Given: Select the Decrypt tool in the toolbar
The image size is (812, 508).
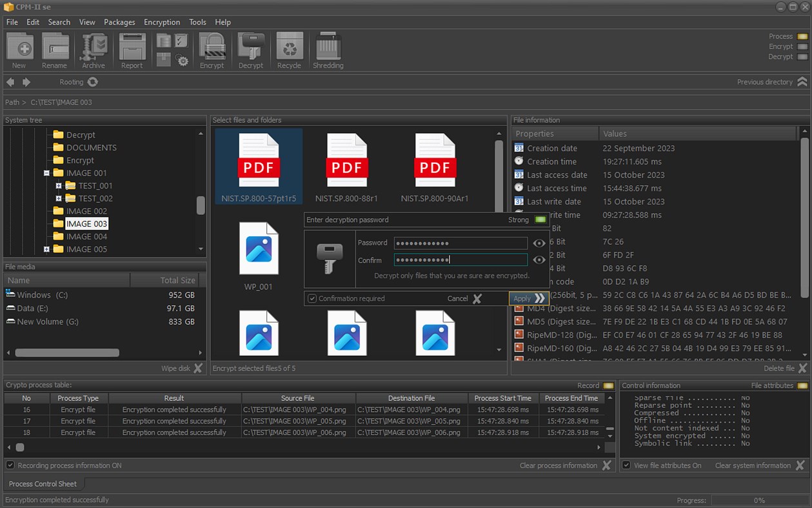Looking at the screenshot, I should (x=251, y=48).
